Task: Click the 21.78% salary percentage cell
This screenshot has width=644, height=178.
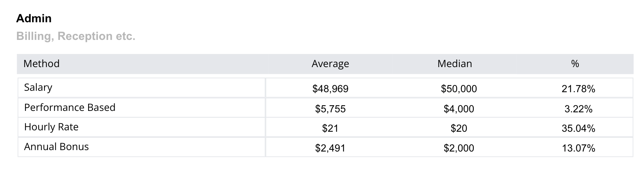Action: point(578,89)
